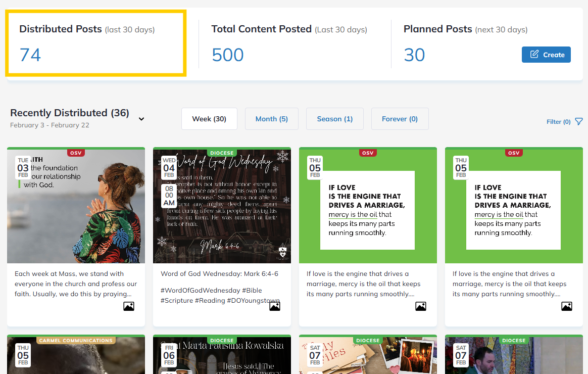Click image icon on third card (marriage post)
The height and width of the screenshot is (374, 588).
(x=421, y=306)
